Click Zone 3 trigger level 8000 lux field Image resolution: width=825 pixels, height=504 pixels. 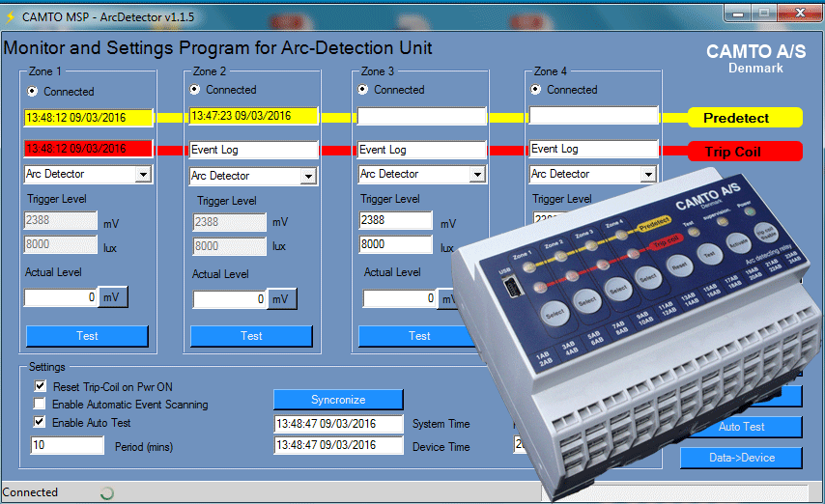[396, 244]
